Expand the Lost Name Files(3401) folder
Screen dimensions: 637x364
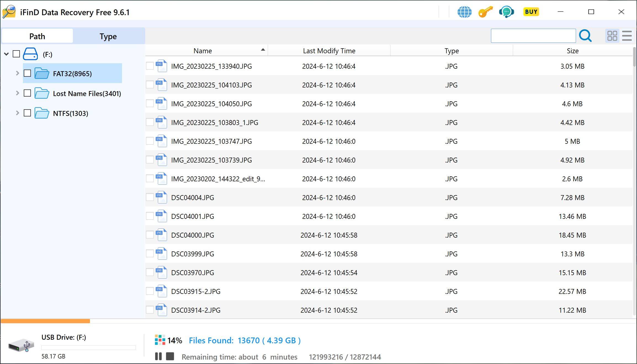click(17, 93)
